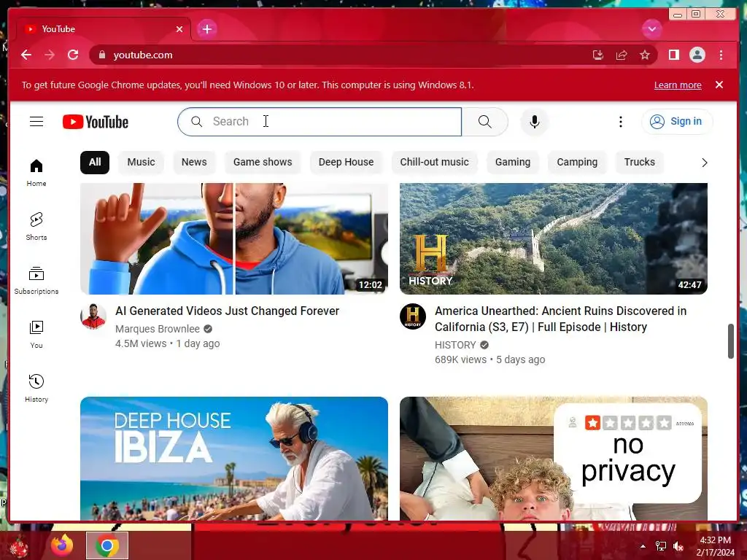Screen dimensions: 747x560
Task: Open HISTORY channel name link
Action: 455,345
